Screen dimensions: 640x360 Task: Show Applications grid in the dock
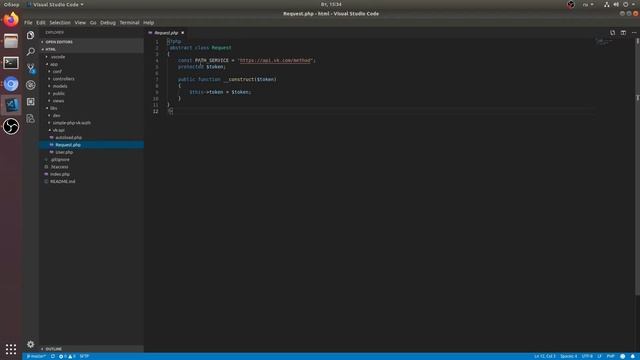tap(11, 349)
